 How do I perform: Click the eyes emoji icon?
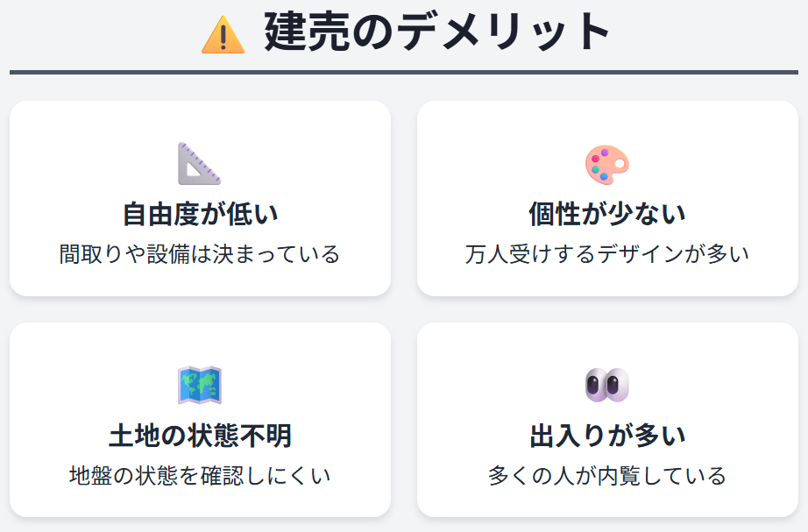pos(607,386)
